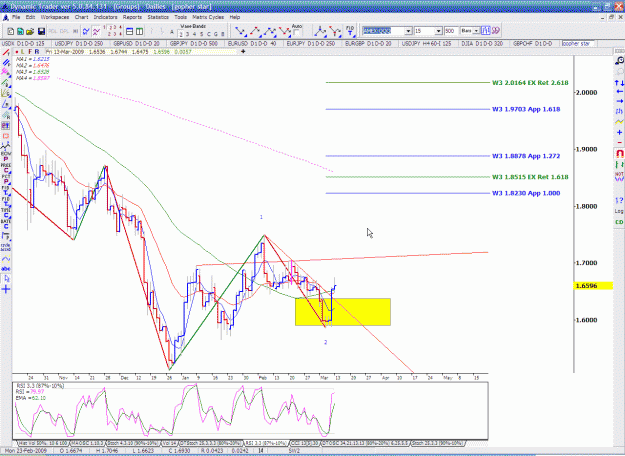
Task: Toggle Vase Bands option 4
Action: tap(194, 34)
